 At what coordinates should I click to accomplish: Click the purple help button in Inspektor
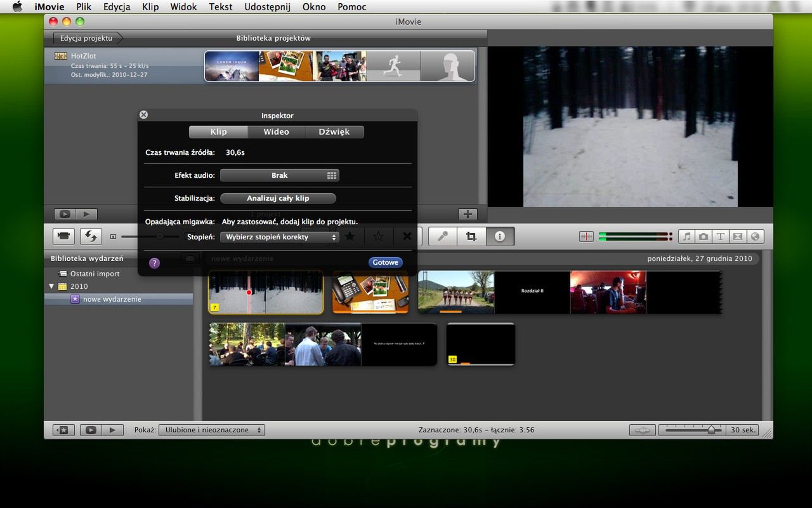point(154,262)
